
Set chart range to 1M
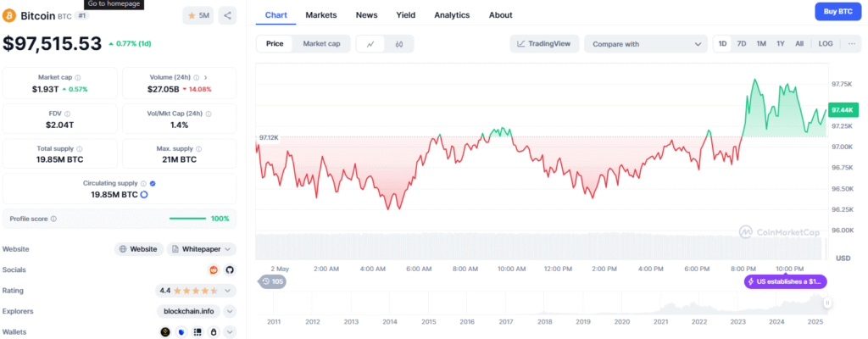click(x=761, y=44)
